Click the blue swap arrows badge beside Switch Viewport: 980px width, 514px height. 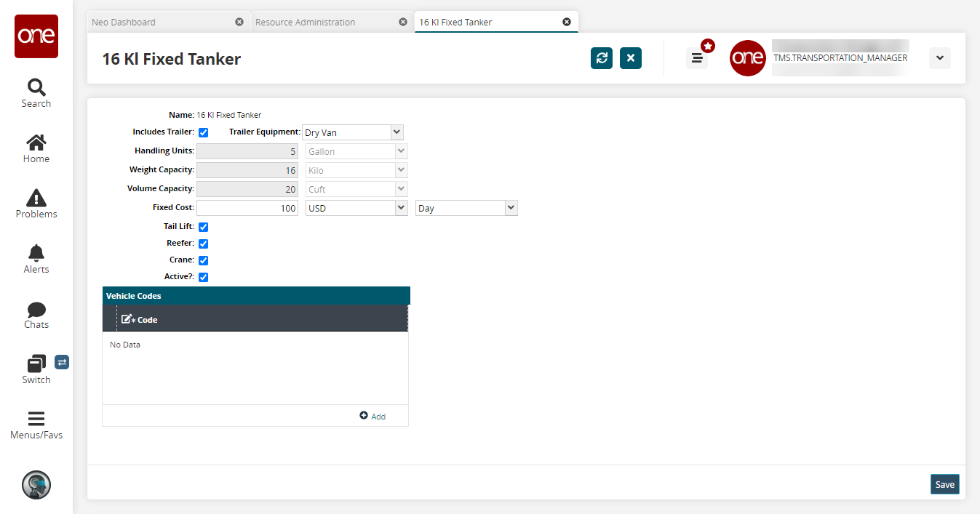(x=62, y=361)
